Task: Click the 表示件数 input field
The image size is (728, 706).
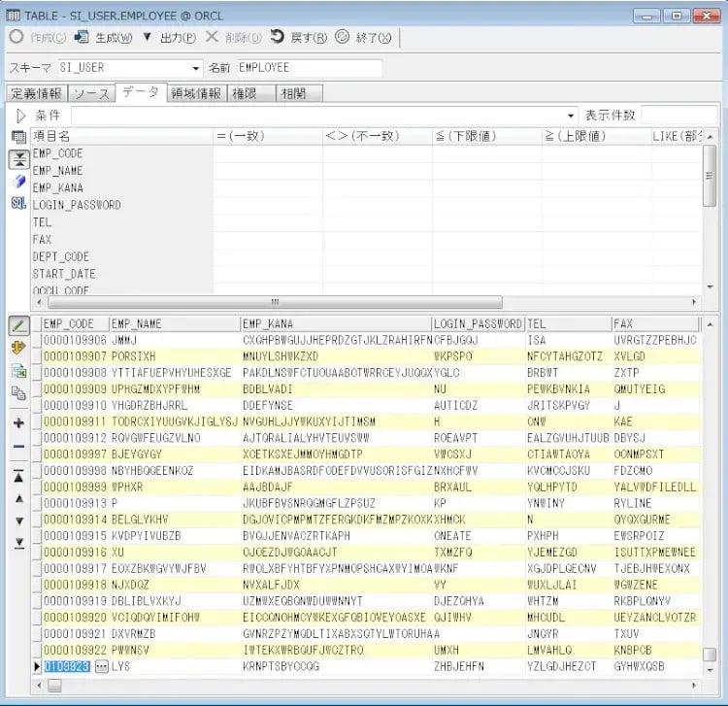Action: pos(678,116)
